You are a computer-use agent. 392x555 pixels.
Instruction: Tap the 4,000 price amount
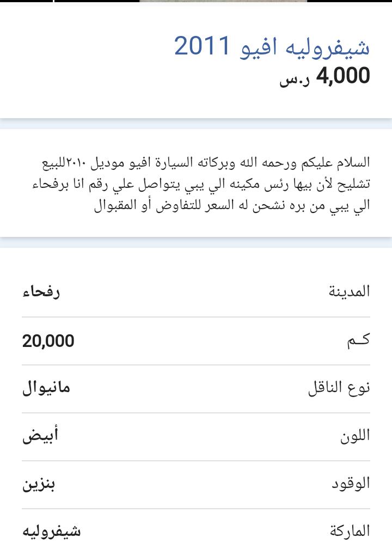[x=343, y=76]
